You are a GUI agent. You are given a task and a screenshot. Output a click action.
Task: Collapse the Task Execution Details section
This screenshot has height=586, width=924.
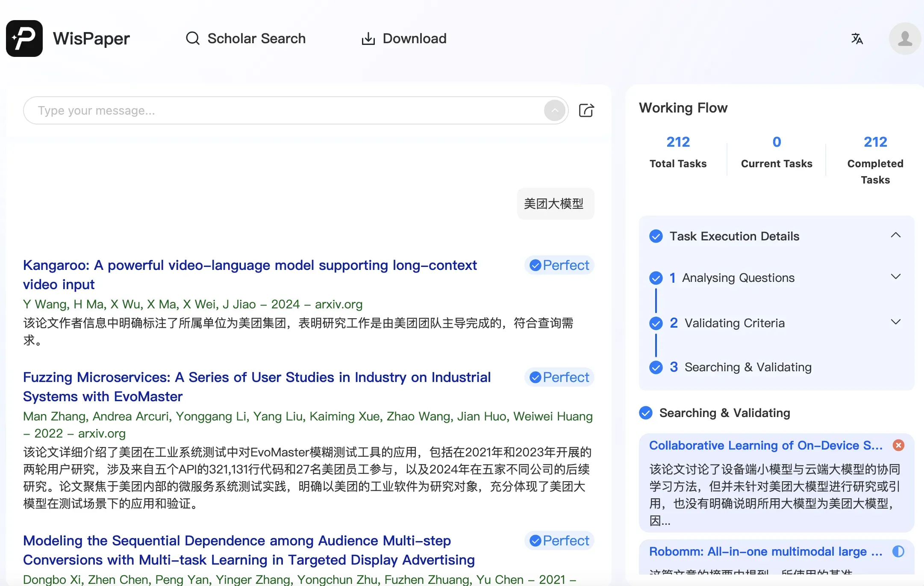tap(896, 235)
